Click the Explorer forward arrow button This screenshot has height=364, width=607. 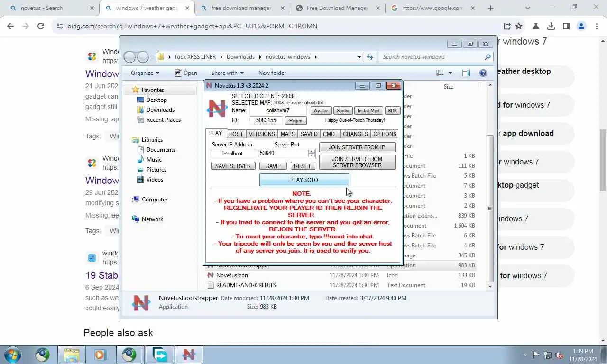coord(143,57)
